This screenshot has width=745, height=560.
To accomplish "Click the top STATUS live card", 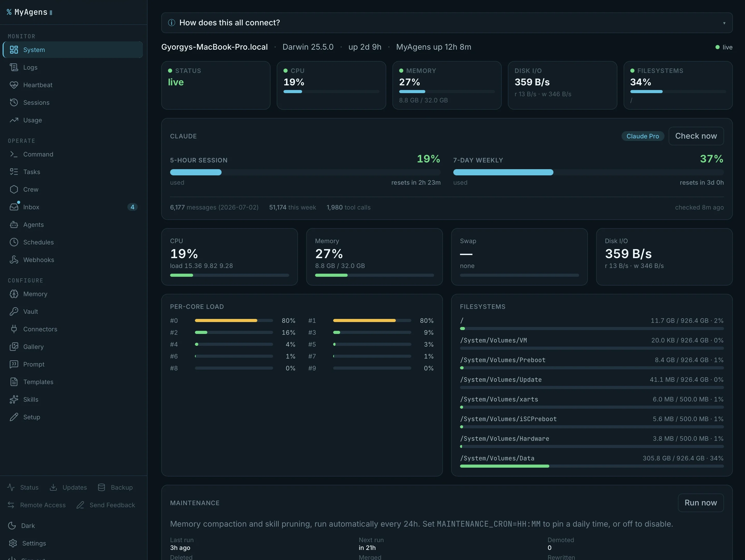I will pos(216,85).
